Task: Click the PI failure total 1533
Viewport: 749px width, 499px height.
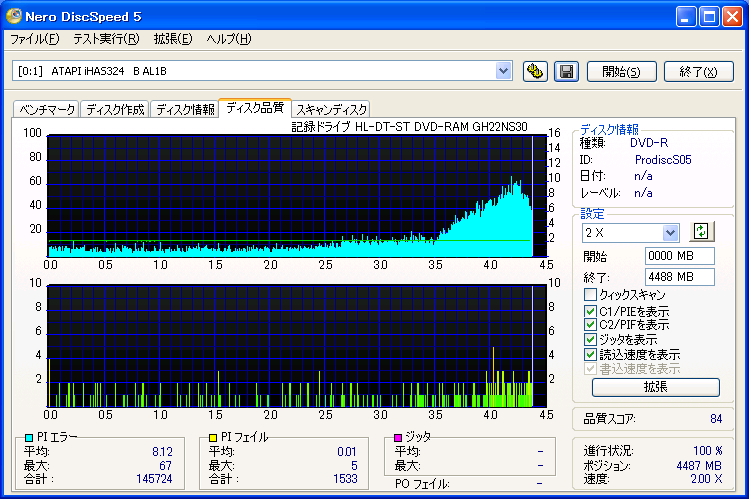Action: point(345,478)
